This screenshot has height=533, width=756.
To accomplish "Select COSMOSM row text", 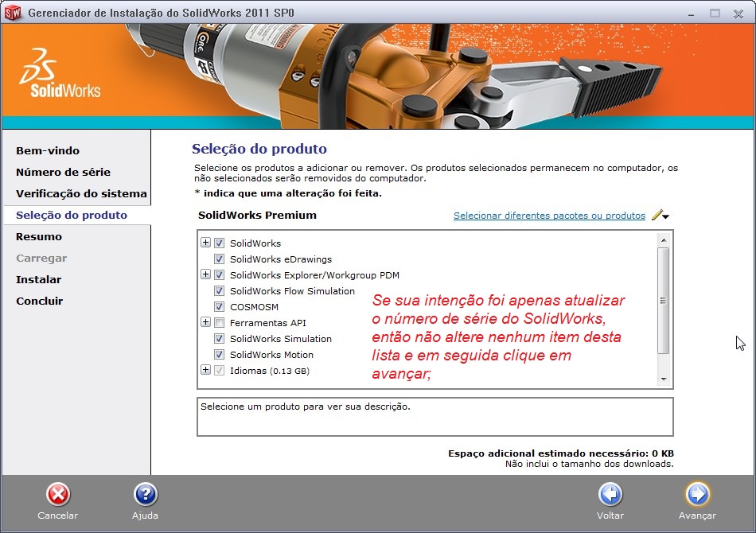I will click(254, 307).
